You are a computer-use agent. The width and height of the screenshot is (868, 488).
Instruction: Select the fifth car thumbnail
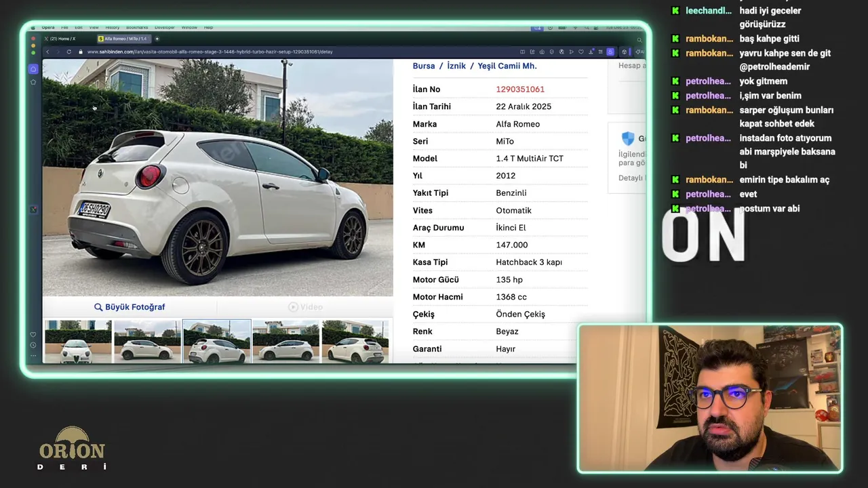(355, 342)
